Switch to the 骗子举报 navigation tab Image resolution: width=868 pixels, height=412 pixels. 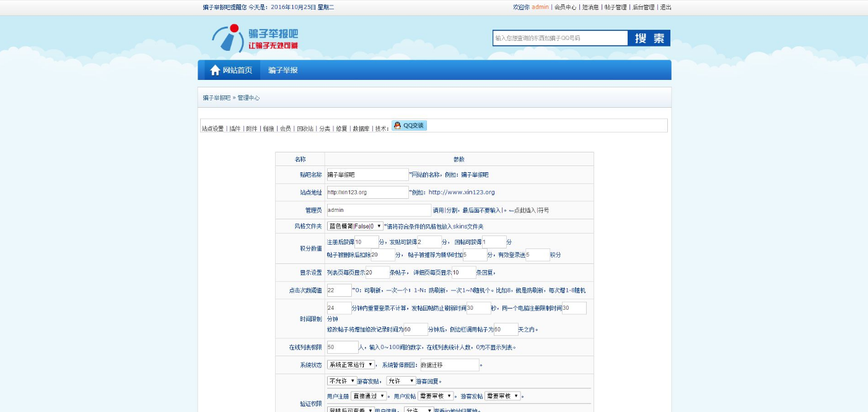(281, 70)
